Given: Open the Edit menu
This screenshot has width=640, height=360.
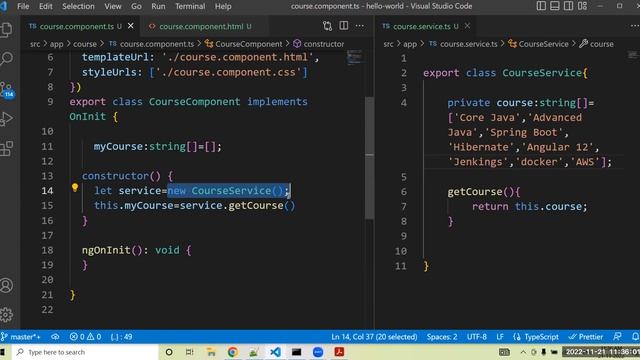Looking at the screenshot, I should pos(45,6).
